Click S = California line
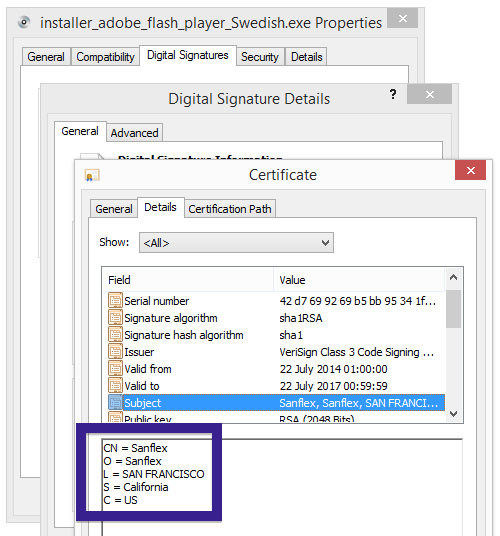Screen dimensions: 500x536 (x=136, y=487)
